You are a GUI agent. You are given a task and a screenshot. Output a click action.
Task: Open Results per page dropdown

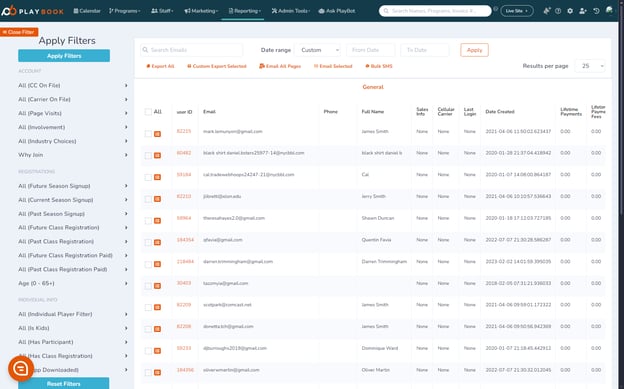pyautogui.click(x=591, y=66)
